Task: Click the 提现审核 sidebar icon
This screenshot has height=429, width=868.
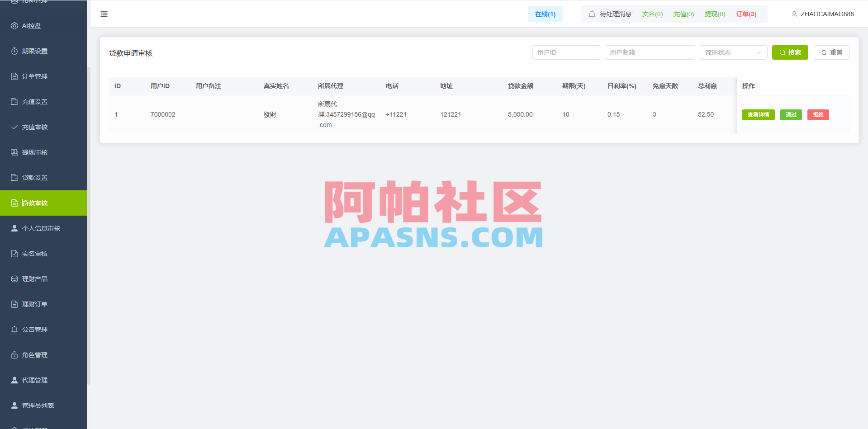Action: click(x=14, y=152)
